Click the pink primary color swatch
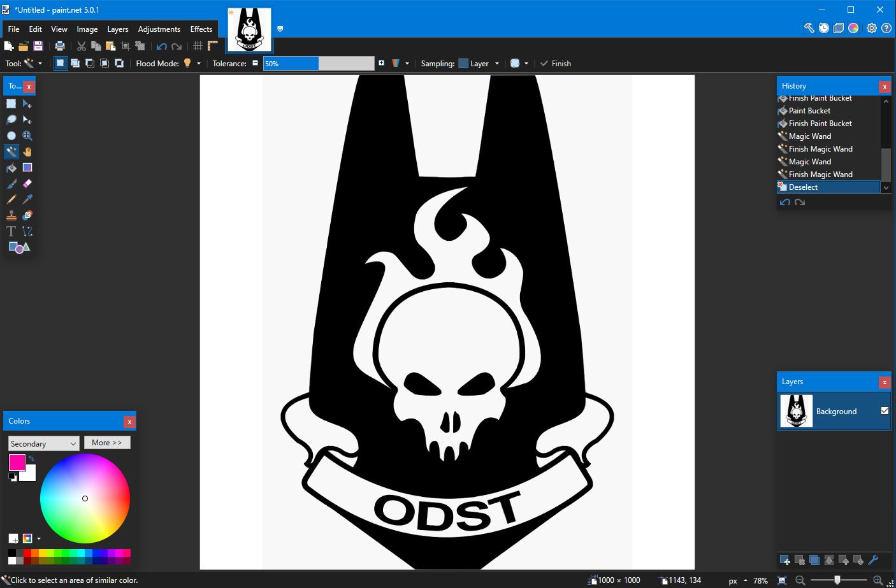Image resolution: width=896 pixels, height=588 pixels. point(17,463)
